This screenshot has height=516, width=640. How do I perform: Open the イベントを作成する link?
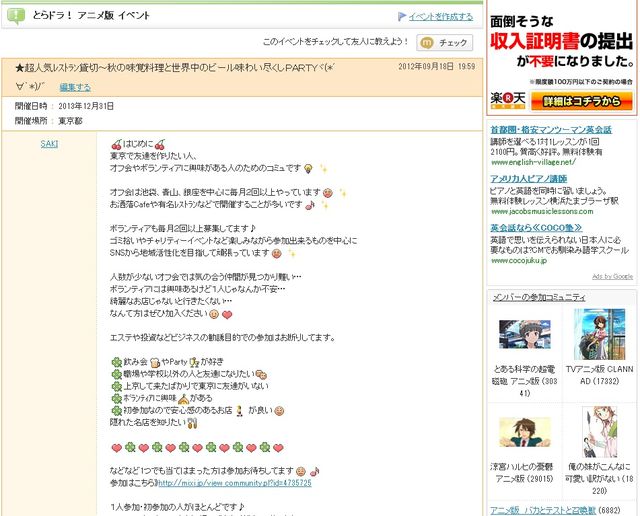coord(440,17)
